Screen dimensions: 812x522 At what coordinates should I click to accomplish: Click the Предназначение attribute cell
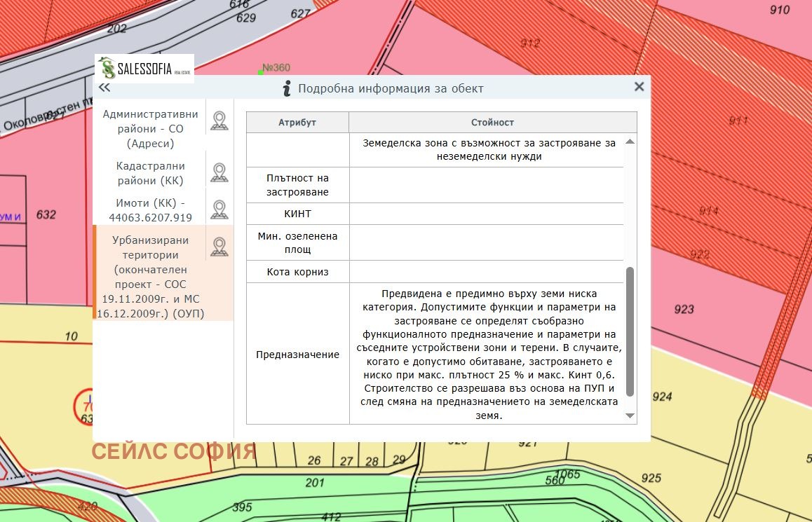(x=297, y=355)
